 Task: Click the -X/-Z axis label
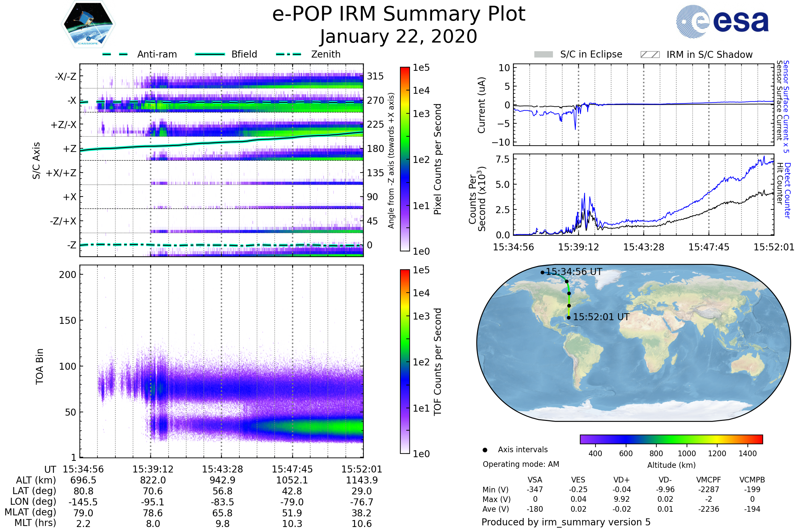[66, 76]
